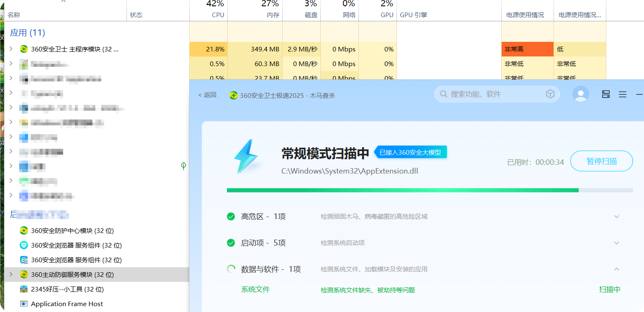Click the 360 logo in the title bar
Screen dimensions: 644x312
(x=234, y=95)
